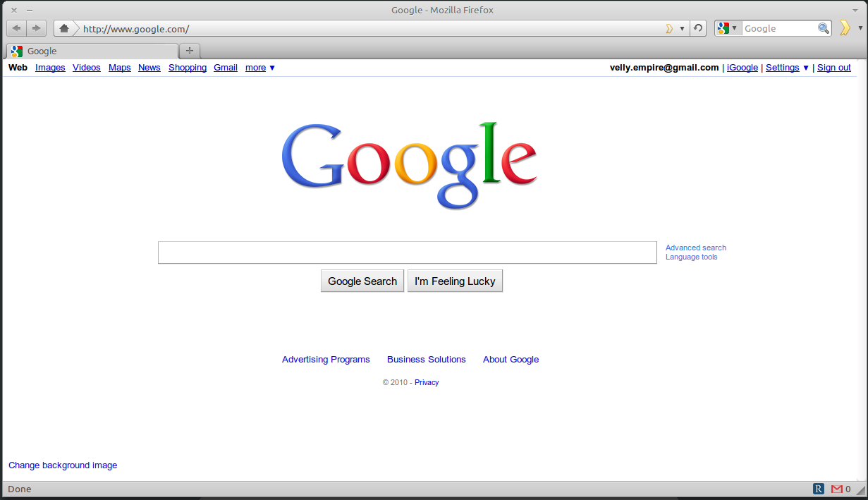
Task: Click the R icon in the status bar
Action: (x=819, y=489)
